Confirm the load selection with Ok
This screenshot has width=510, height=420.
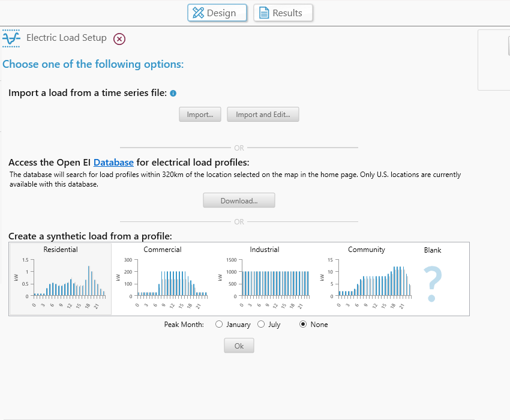click(239, 346)
